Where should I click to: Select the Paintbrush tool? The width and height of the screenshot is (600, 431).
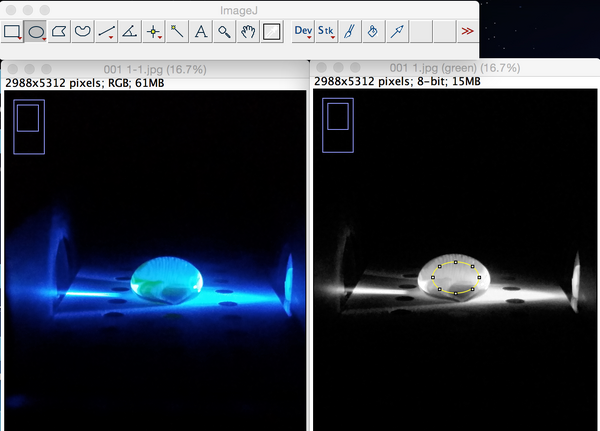[x=349, y=32]
